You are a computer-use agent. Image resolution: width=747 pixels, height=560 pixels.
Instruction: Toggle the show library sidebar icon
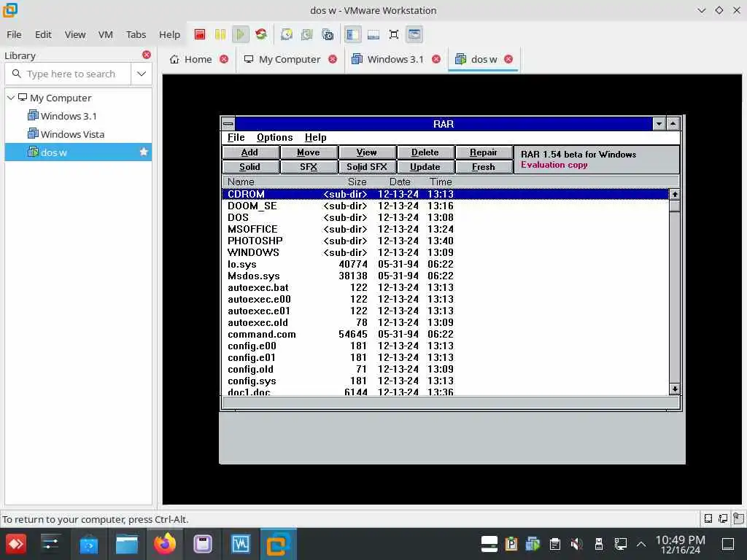click(x=352, y=34)
